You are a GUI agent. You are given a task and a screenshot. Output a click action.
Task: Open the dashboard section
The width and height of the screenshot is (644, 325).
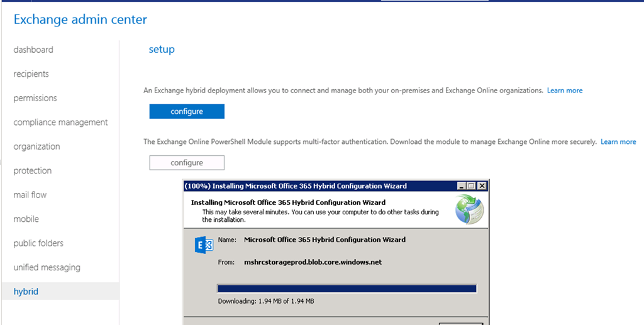tap(33, 50)
